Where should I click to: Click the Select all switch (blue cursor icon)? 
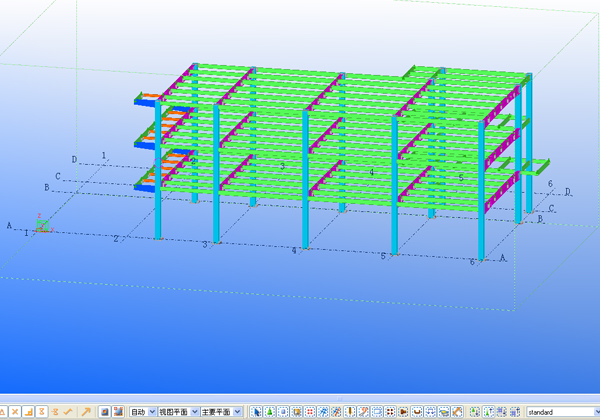[x=256, y=412]
